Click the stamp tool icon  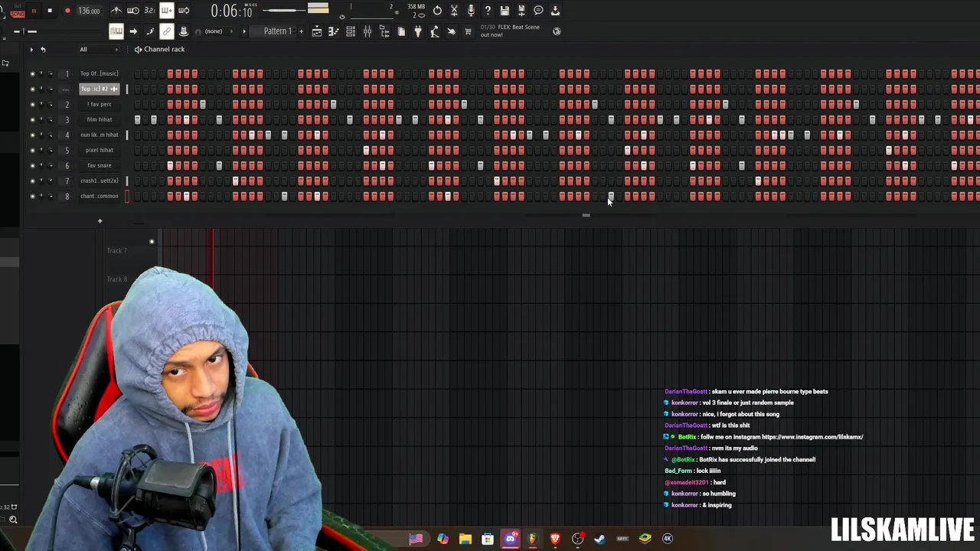tap(184, 31)
